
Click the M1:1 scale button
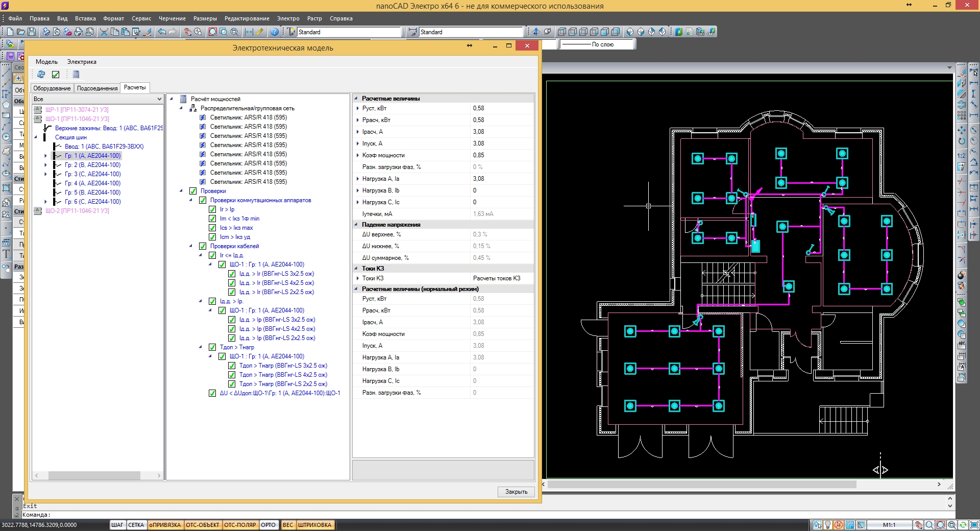(889, 525)
